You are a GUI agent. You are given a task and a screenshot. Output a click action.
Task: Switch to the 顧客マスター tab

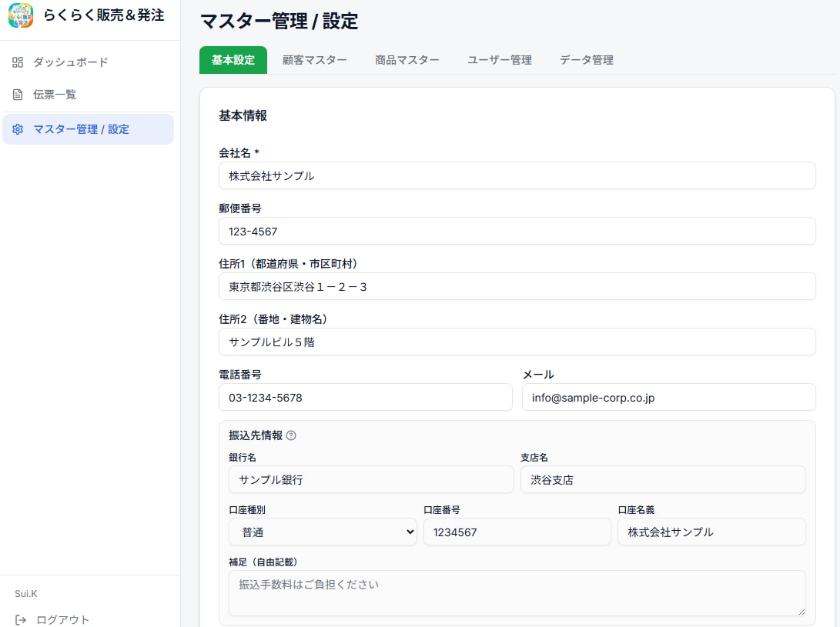[x=314, y=60]
